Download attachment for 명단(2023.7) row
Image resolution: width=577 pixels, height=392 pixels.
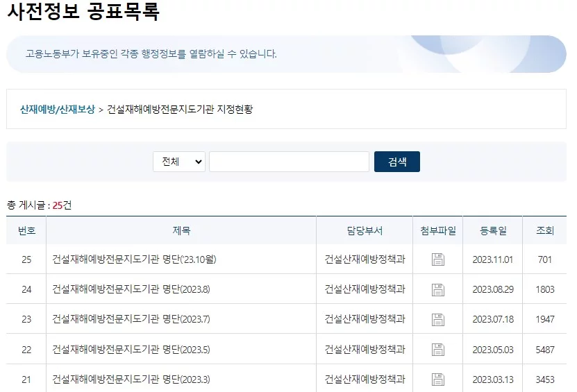click(x=438, y=320)
